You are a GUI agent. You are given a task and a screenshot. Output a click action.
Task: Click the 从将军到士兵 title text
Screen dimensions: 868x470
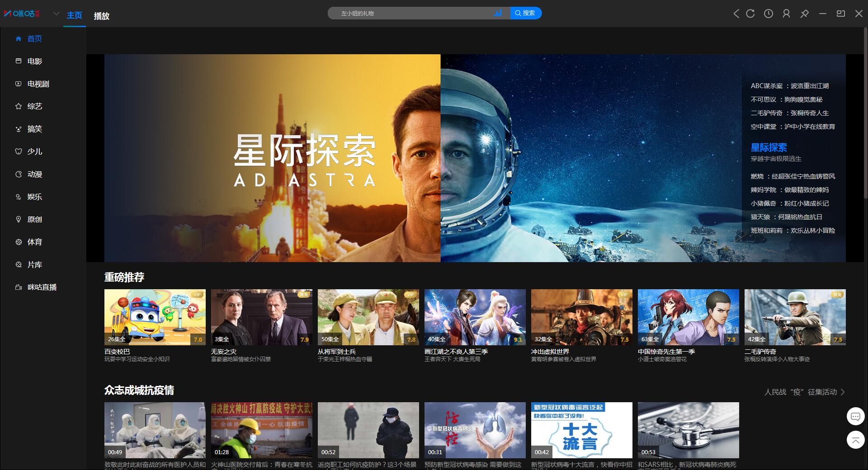[337, 352]
